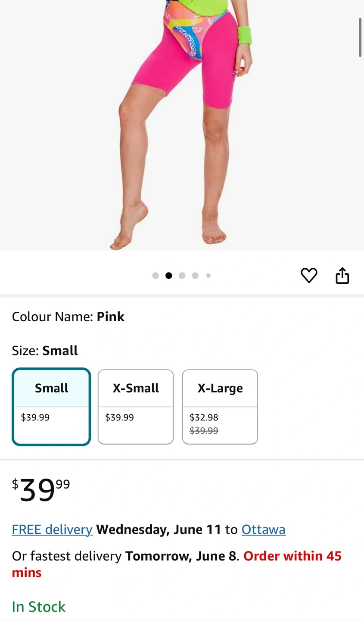The height and width of the screenshot is (621, 364).
Task: Tap the discounted $32.98 X-Large price
Action: pyautogui.click(x=204, y=417)
